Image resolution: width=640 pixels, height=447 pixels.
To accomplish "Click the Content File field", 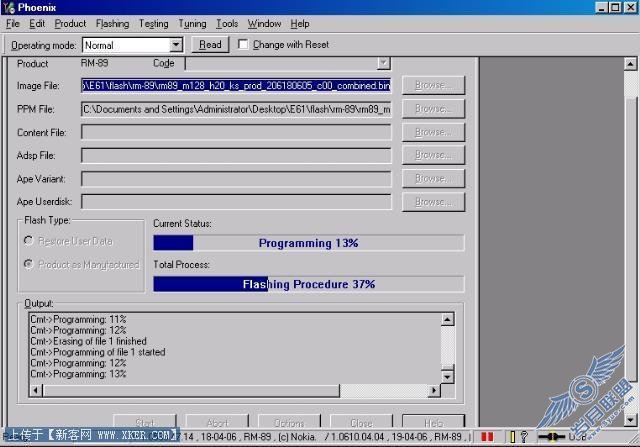I will pyautogui.click(x=236, y=132).
